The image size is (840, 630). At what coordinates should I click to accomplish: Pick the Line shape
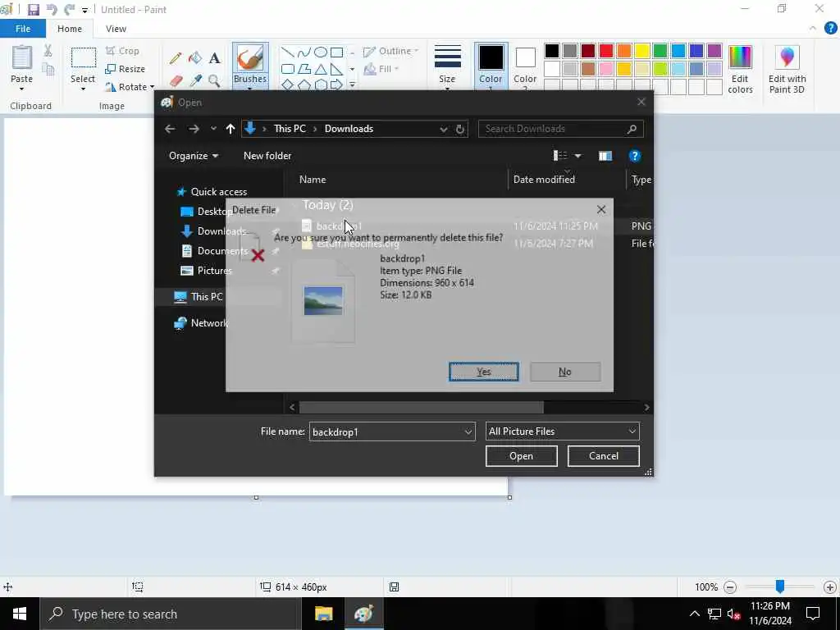point(288,52)
